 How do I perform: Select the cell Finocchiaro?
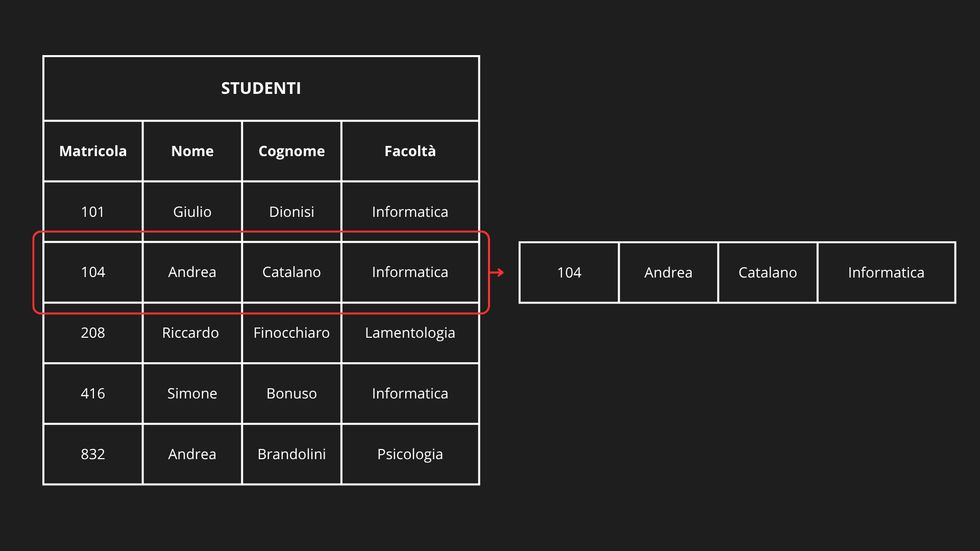click(x=291, y=333)
